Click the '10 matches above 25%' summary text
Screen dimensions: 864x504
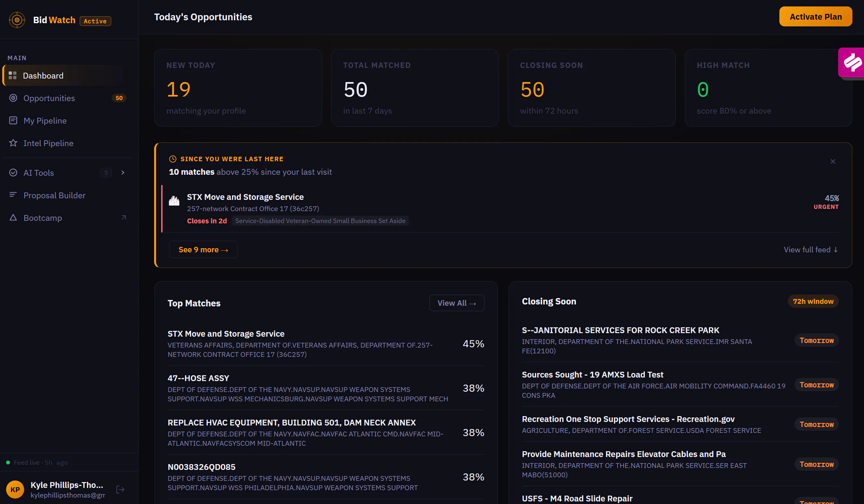250,172
